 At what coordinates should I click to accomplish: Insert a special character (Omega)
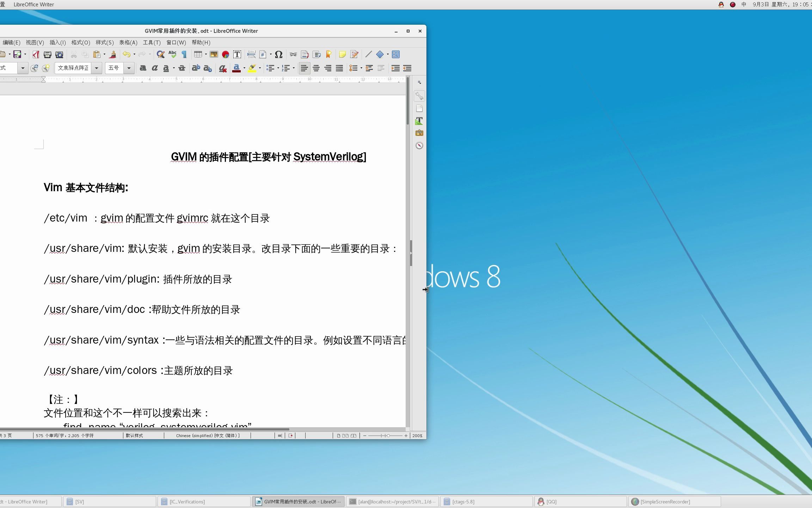pos(279,54)
